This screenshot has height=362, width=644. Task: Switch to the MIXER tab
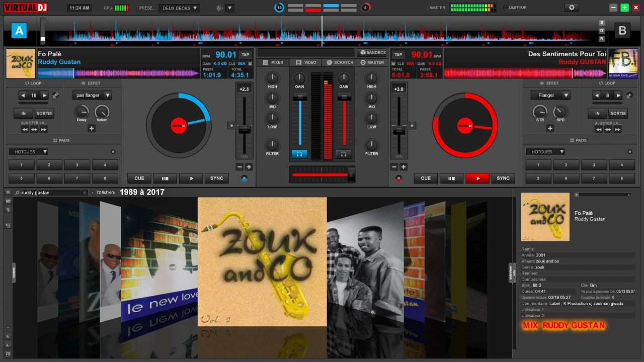pyautogui.click(x=273, y=62)
